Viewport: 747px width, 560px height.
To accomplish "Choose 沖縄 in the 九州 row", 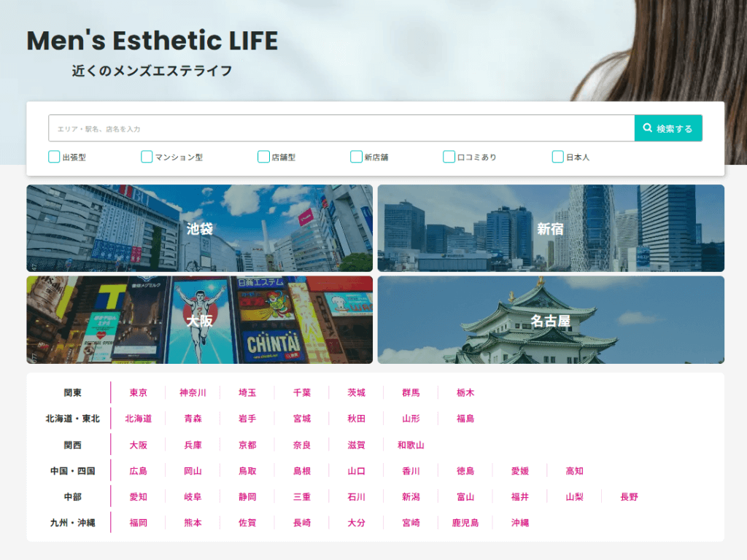I will pyautogui.click(x=520, y=523).
